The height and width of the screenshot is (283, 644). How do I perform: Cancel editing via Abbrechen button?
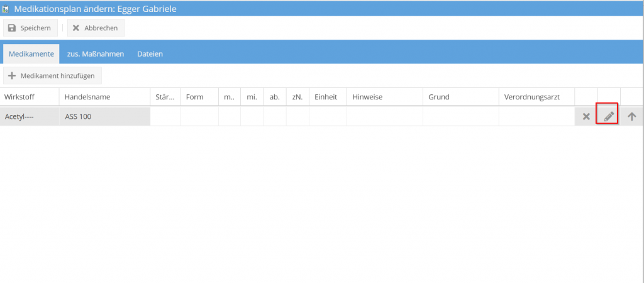click(96, 28)
